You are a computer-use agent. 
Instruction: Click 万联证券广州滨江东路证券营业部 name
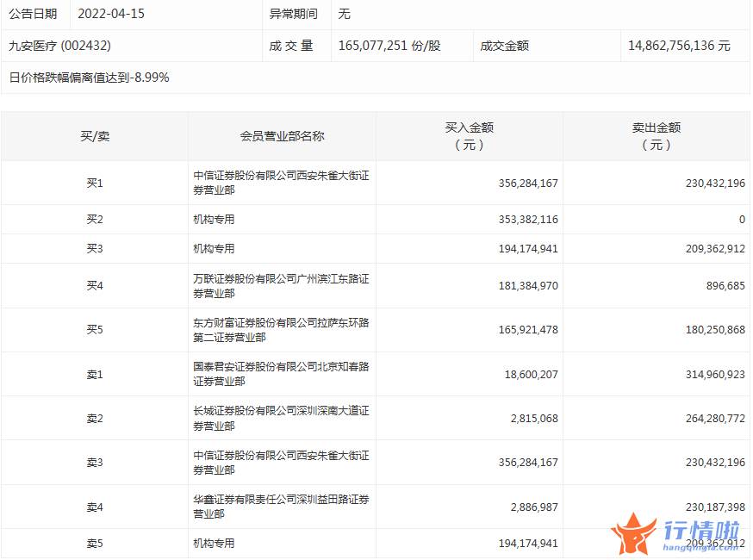point(281,286)
